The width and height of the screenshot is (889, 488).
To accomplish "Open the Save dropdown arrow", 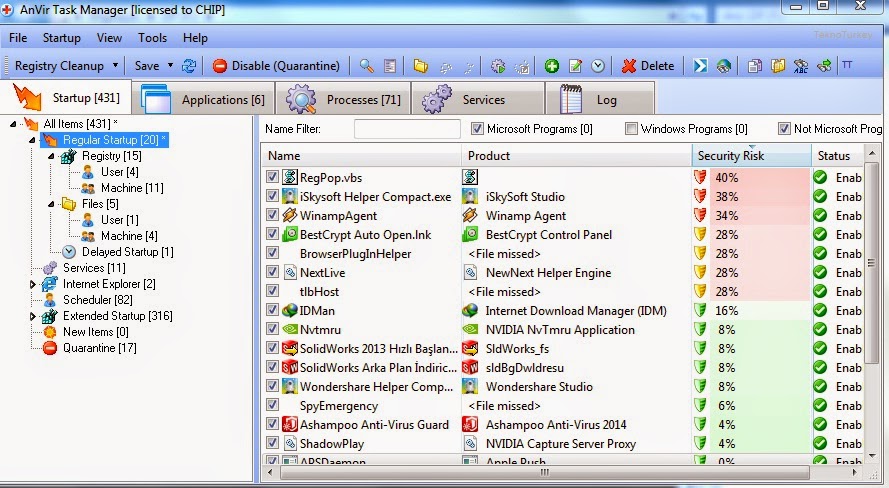I will point(170,66).
